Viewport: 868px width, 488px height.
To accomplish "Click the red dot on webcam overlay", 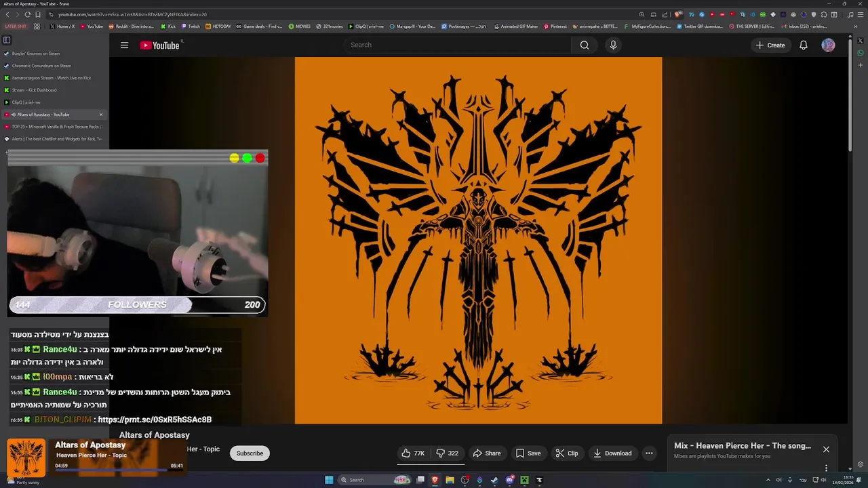I will pyautogui.click(x=260, y=158).
